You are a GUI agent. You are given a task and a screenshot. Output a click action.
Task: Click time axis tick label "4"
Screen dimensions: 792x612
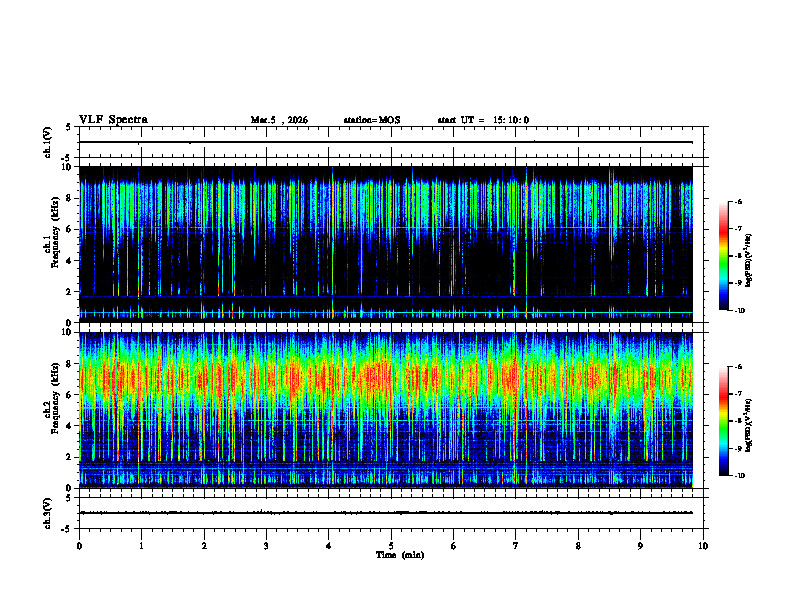329,546
